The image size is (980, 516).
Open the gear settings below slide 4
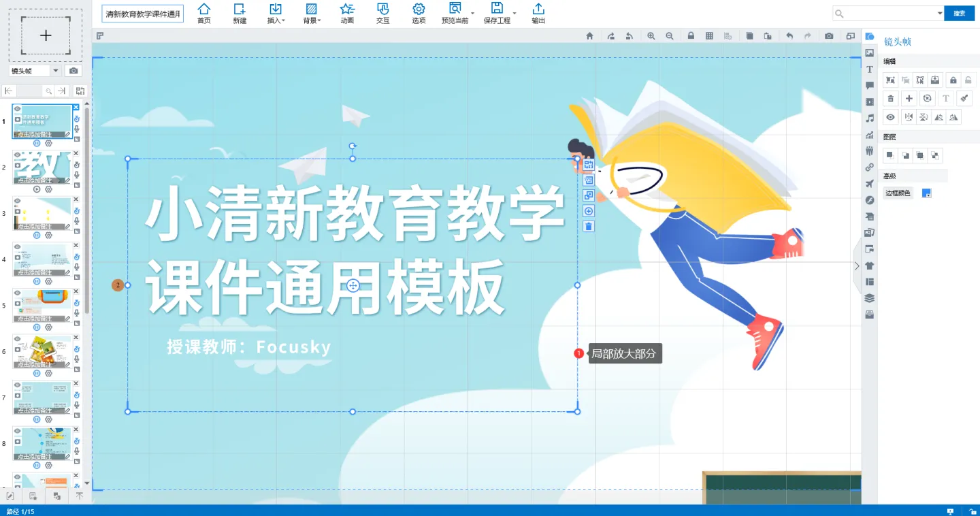pos(48,281)
